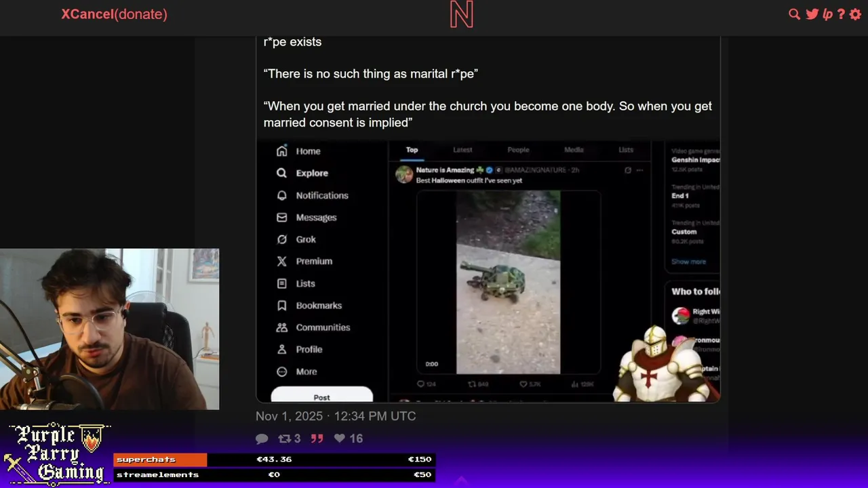Screen dimensions: 868x488
Task: Click the heart icon showing 16 likes
Action: pyautogui.click(x=340, y=439)
